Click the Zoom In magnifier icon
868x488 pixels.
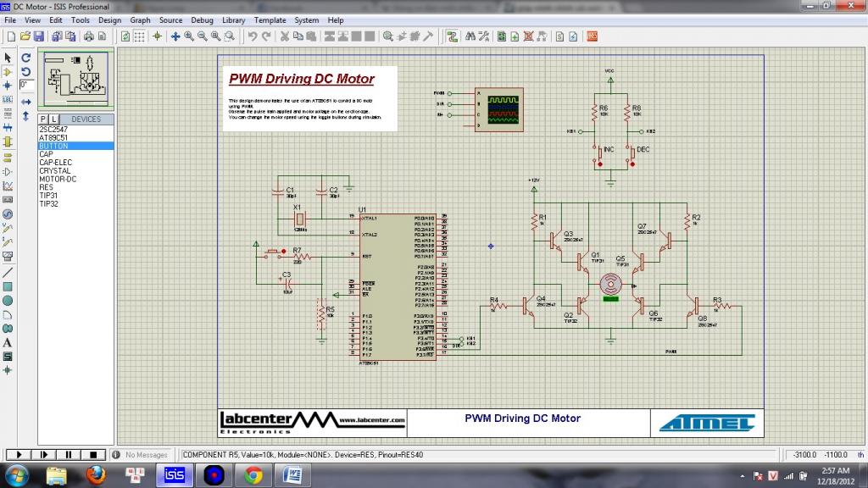pos(189,36)
